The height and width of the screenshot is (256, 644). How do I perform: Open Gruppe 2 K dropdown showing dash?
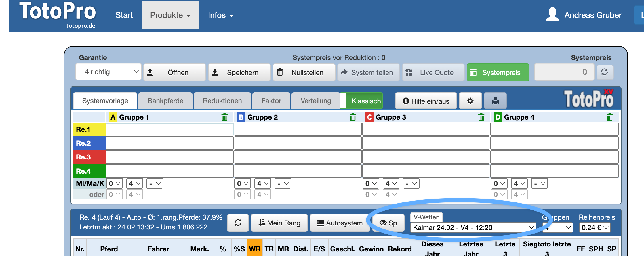click(x=283, y=184)
